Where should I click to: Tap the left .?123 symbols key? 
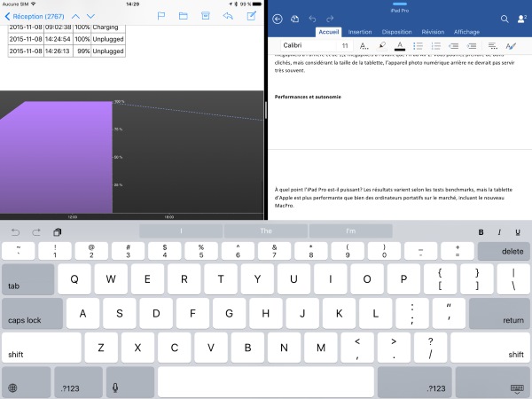coord(78,382)
